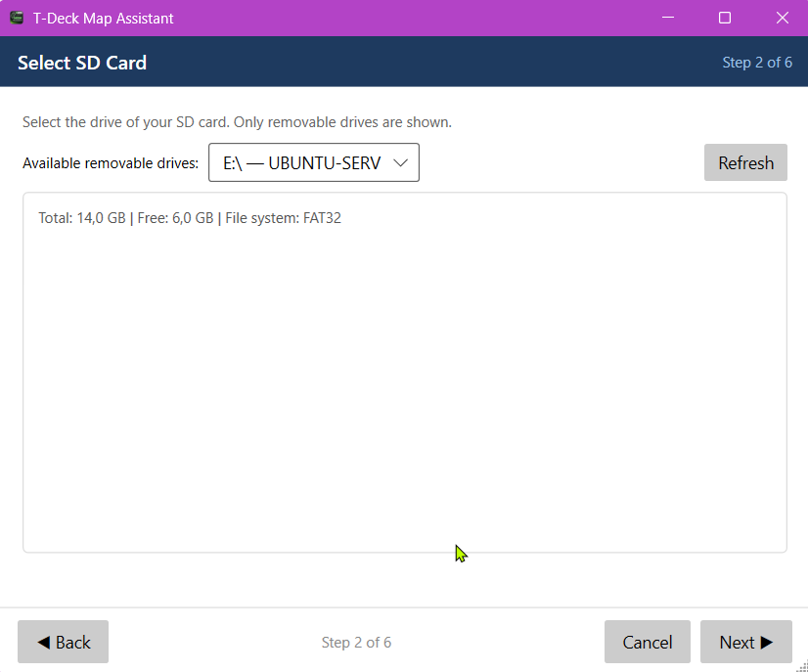Click the drive info text showing FAT32
808x672 pixels.
coord(190,218)
